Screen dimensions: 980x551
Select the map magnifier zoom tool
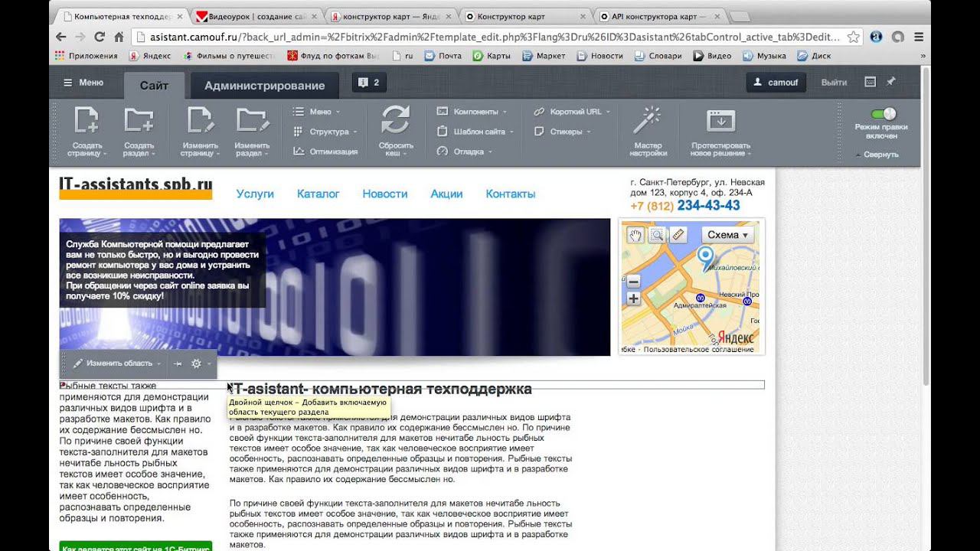(x=657, y=235)
